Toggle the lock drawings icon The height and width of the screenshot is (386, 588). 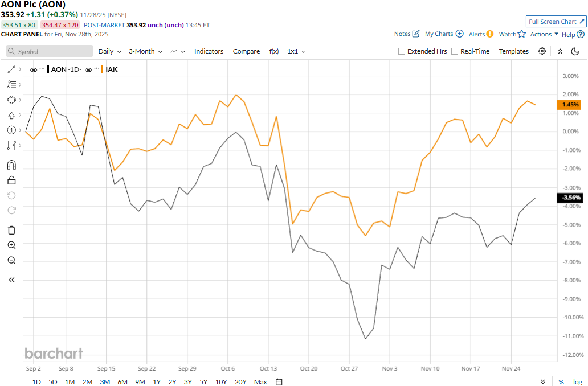tap(11, 180)
